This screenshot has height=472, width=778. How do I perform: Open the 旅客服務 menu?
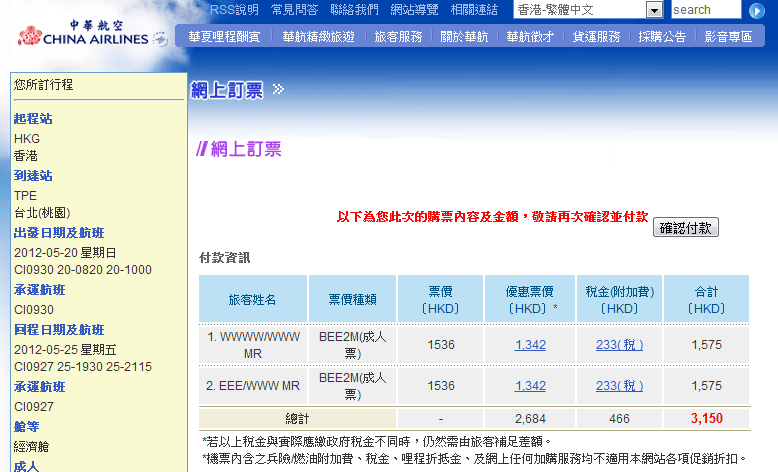398,37
